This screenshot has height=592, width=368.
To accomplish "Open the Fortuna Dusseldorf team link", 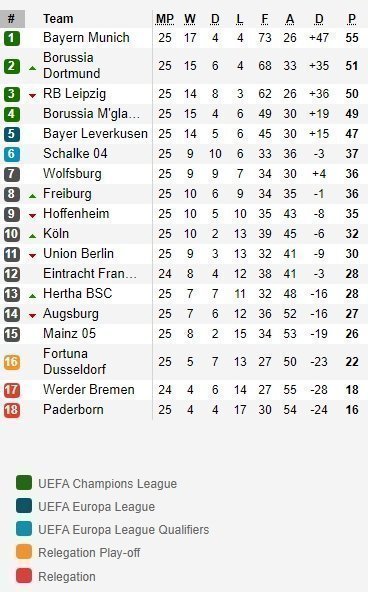I will coord(74,361).
